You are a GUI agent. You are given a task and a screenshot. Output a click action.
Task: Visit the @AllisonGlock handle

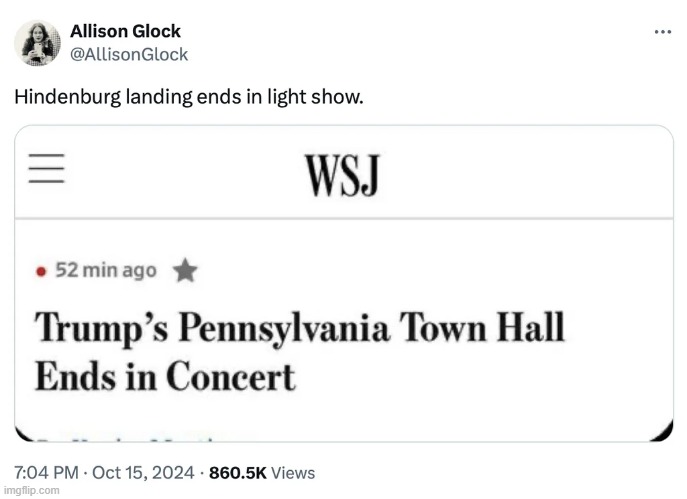click(128, 54)
